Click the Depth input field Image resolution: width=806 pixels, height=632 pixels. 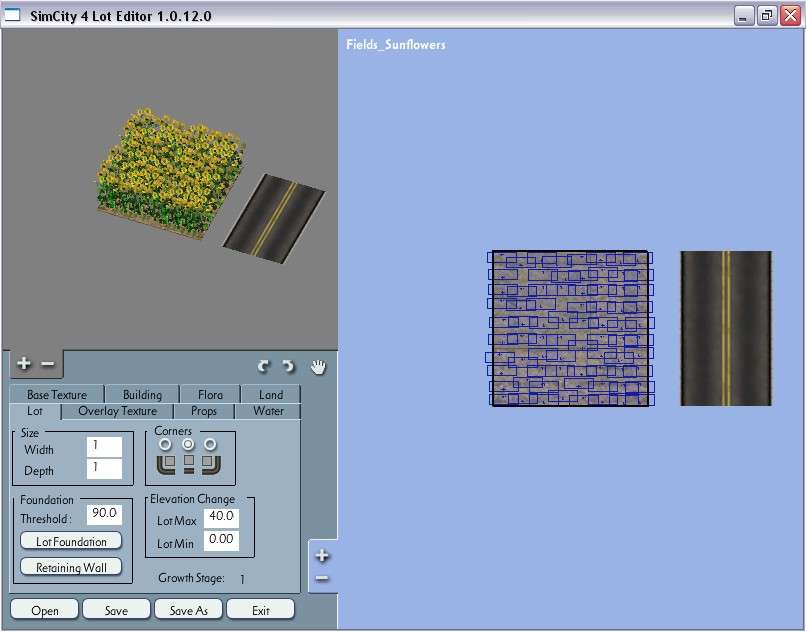104,468
